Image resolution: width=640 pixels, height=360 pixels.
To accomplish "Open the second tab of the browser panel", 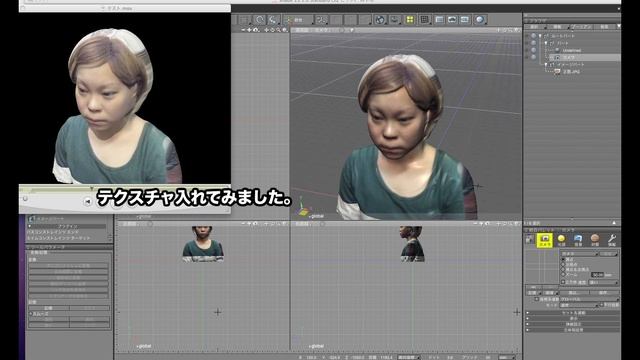I will [558, 27].
